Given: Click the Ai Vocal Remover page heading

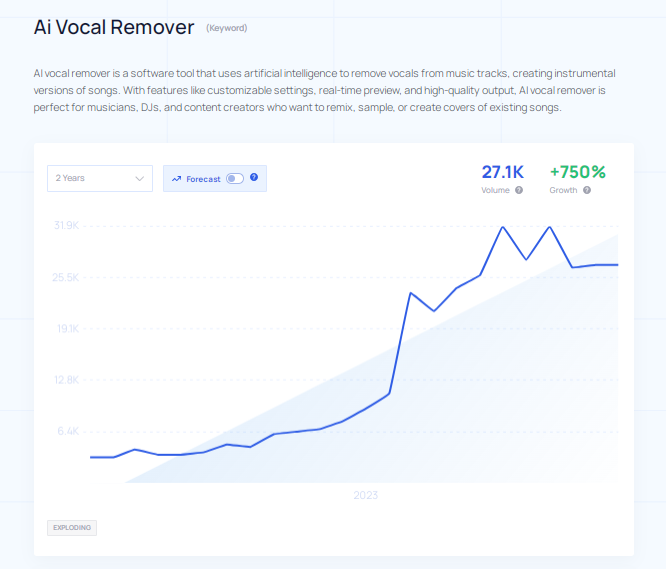Looking at the screenshot, I should coord(114,27).
